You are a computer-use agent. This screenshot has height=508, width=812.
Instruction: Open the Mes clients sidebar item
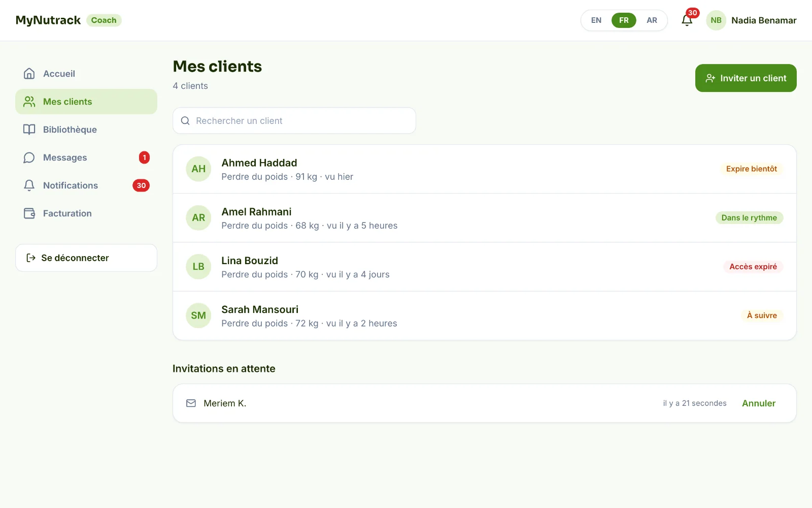pyautogui.click(x=86, y=102)
